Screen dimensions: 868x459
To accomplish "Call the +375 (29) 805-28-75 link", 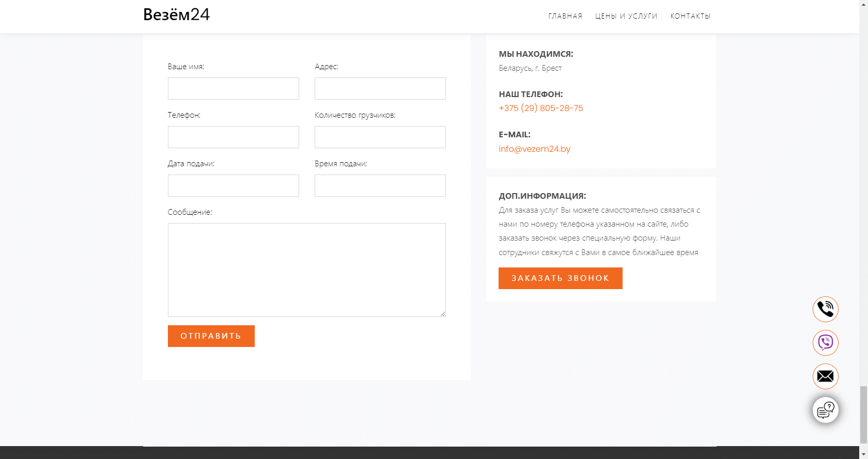I will [x=541, y=108].
